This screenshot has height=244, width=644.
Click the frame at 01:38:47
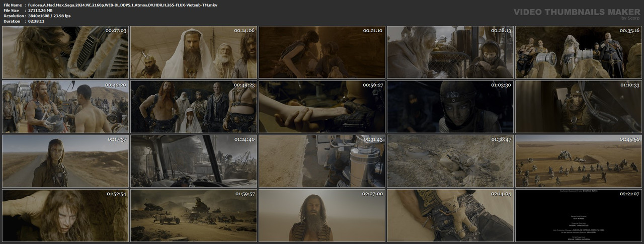tap(450, 161)
